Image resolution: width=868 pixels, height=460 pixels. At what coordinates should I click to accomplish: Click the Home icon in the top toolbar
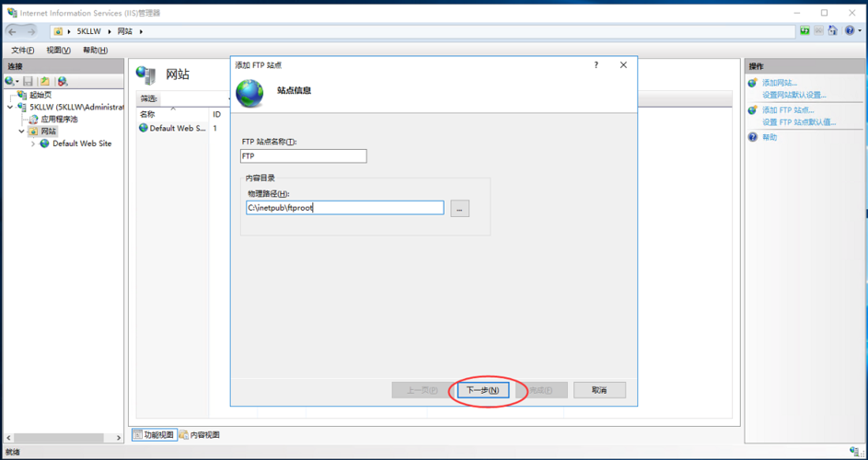[x=833, y=31]
